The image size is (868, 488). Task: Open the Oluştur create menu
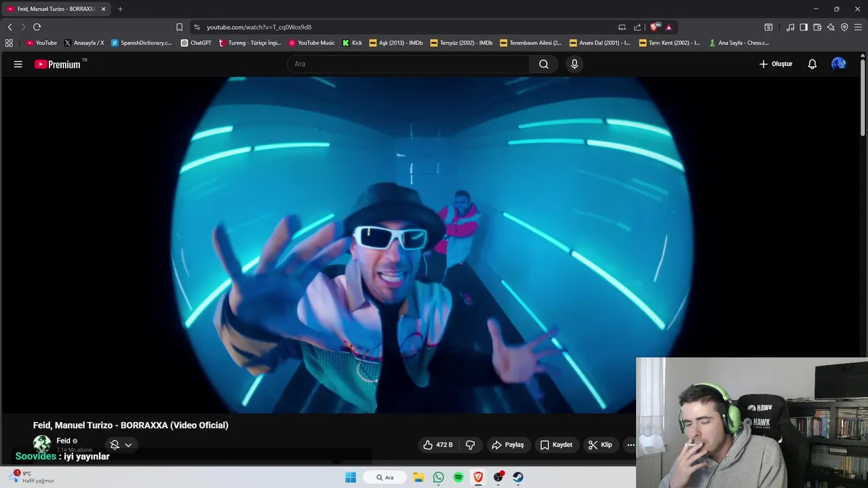775,64
